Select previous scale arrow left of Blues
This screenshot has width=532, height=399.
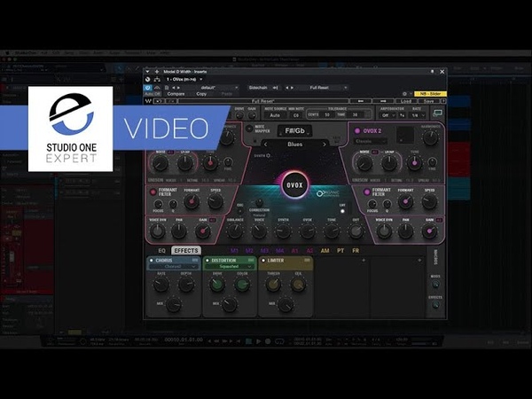(x=266, y=145)
